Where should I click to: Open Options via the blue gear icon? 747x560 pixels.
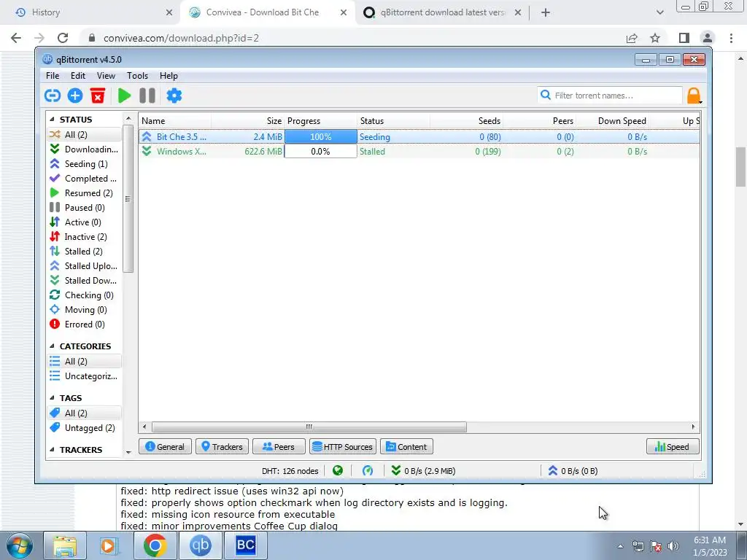174,96
